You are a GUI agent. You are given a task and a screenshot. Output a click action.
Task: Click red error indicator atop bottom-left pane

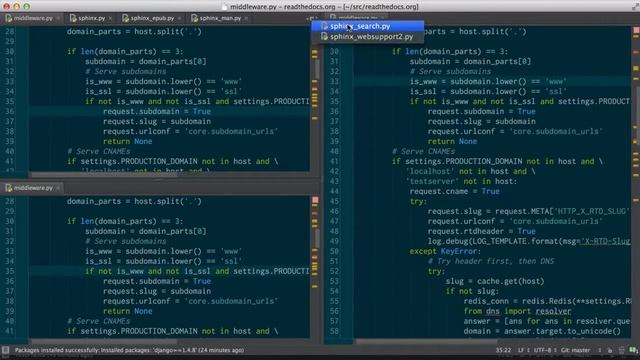[x=315, y=200]
